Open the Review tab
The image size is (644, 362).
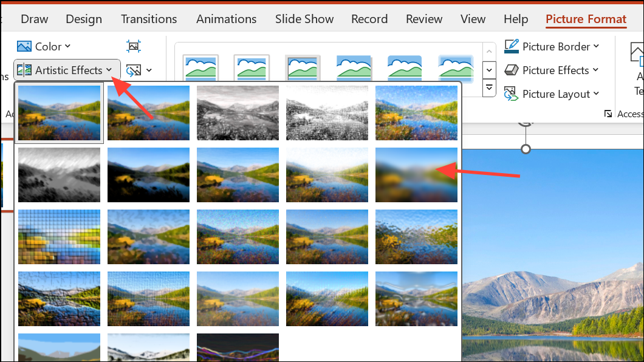point(424,19)
